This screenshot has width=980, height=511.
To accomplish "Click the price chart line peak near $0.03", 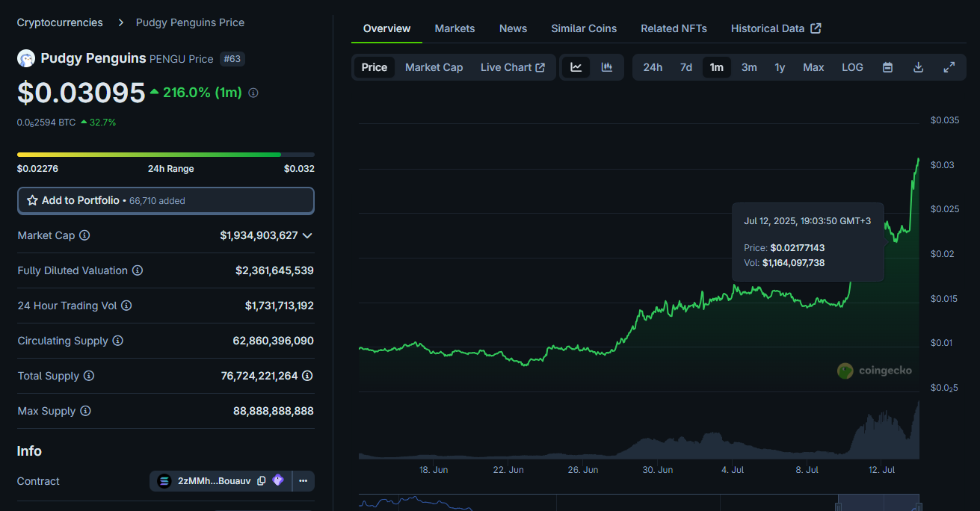I will (x=918, y=159).
